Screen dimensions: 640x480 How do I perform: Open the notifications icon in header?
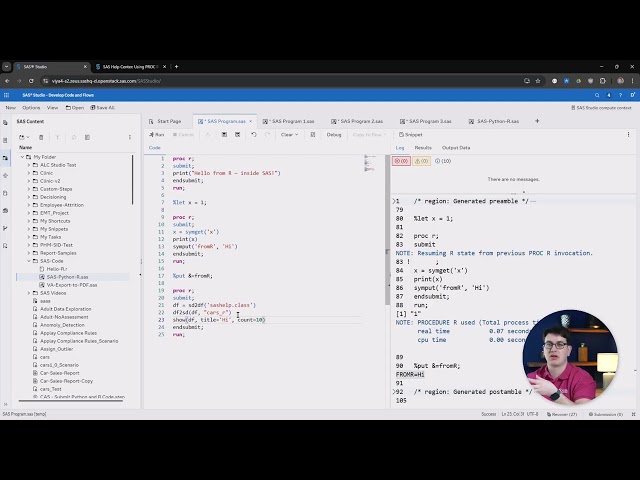coord(609,95)
